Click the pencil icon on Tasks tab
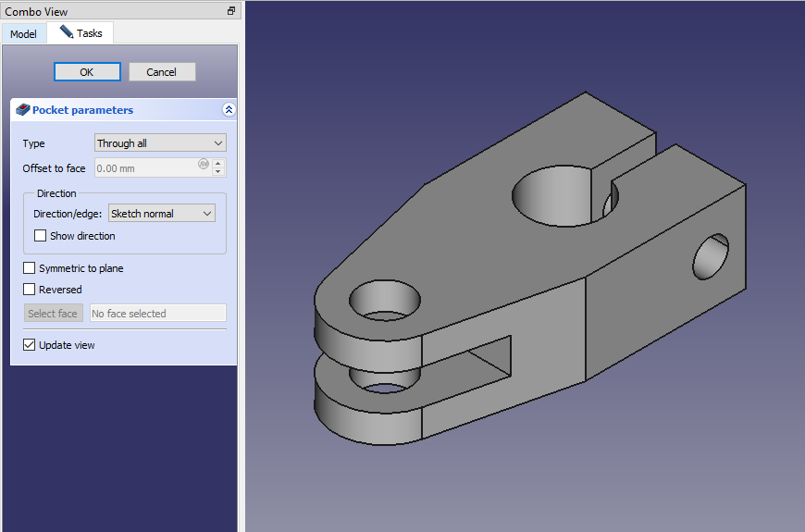805x532 pixels. click(66, 32)
